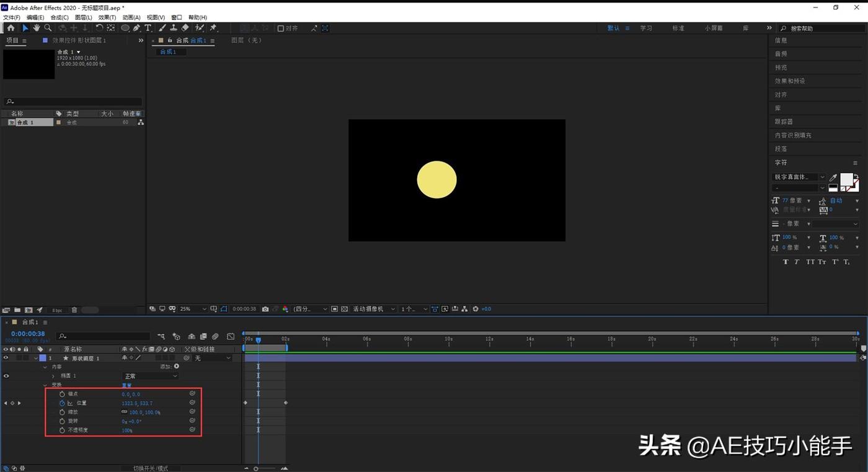Open the (四分 resolution dropdown

(x=310, y=309)
